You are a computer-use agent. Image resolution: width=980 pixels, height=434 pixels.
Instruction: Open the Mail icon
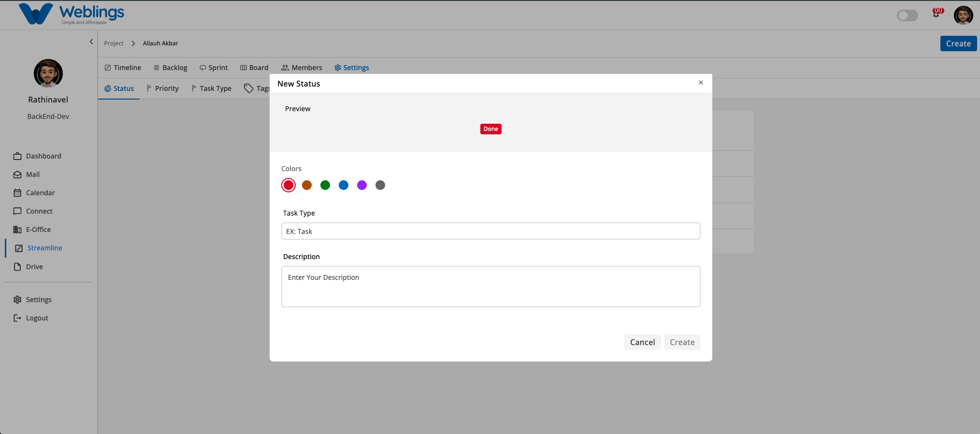[x=17, y=174]
